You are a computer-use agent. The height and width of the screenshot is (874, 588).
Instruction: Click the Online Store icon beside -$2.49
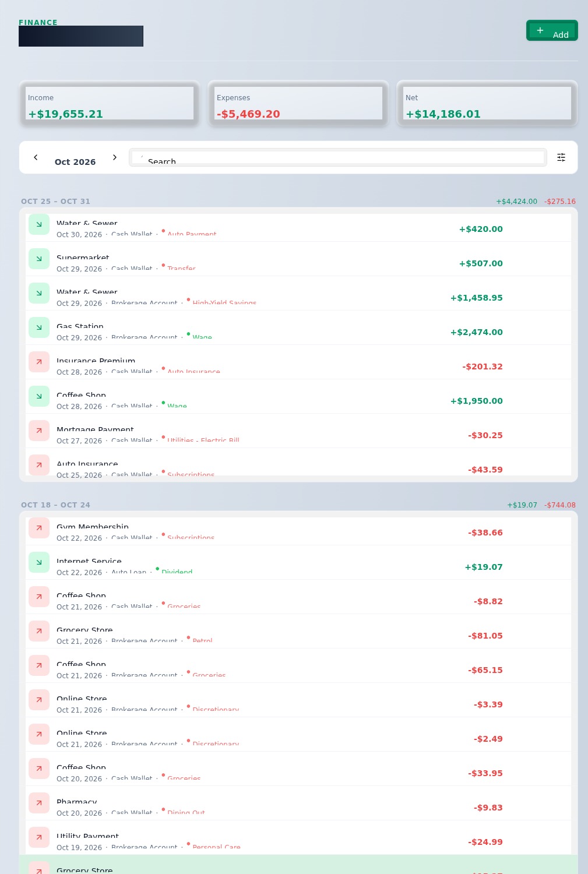pos(39,734)
